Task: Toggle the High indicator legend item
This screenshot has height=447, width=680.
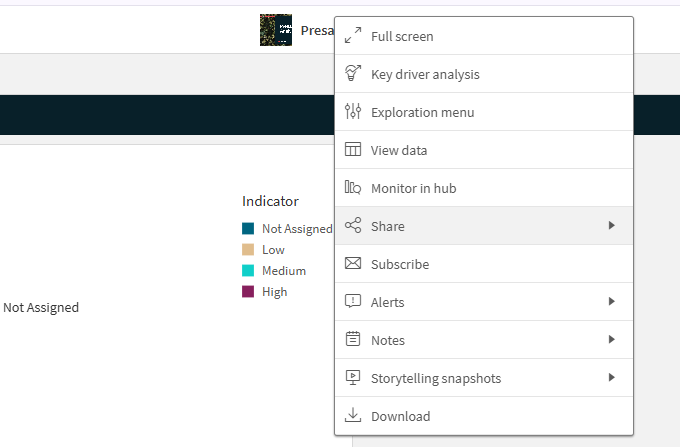Action: click(274, 292)
